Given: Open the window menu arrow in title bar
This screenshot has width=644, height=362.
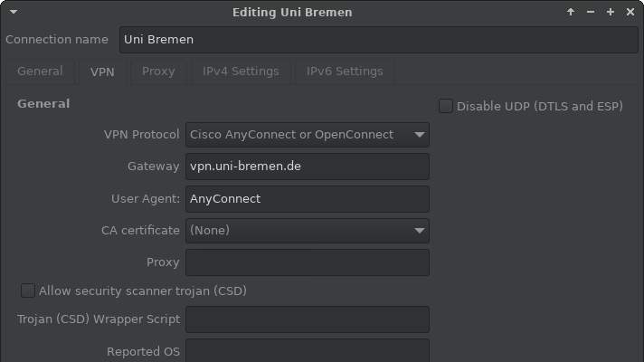Looking at the screenshot, I should pos(14,13).
